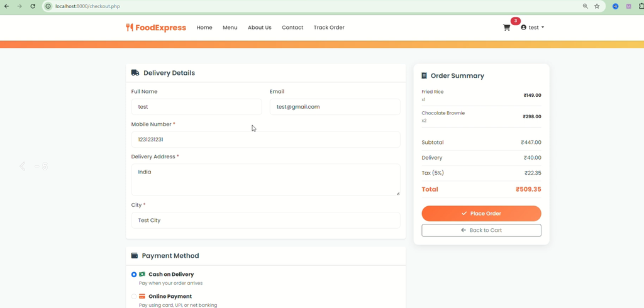Image resolution: width=644 pixels, height=308 pixels.
Task: Click the Chocolate Brownie item name
Action: pyautogui.click(x=443, y=113)
